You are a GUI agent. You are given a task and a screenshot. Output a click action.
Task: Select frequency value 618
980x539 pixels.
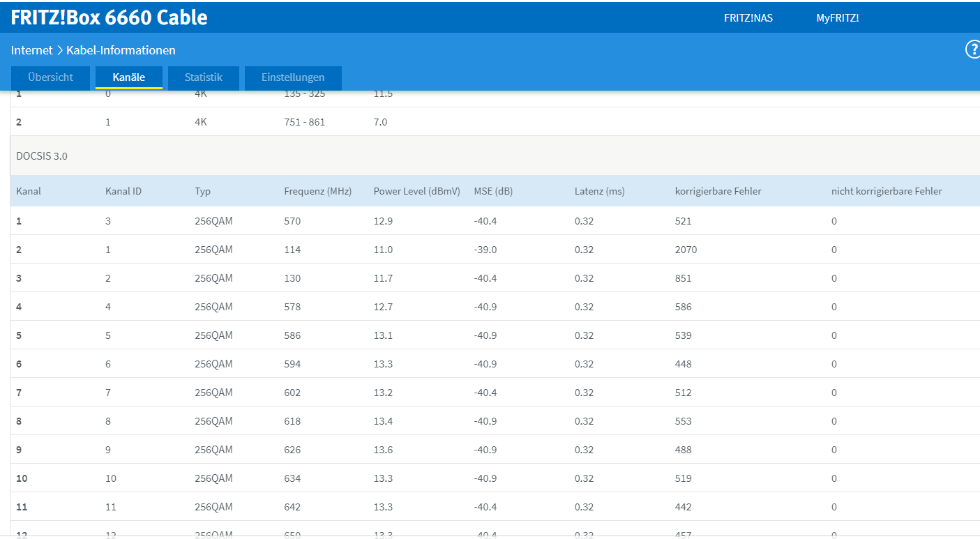point(292,421)
